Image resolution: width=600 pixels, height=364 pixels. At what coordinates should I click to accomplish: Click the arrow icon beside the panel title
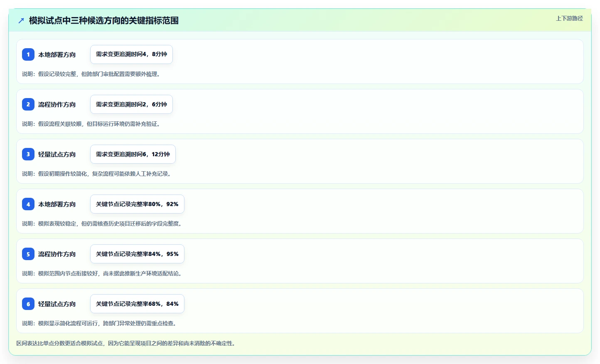21,20
